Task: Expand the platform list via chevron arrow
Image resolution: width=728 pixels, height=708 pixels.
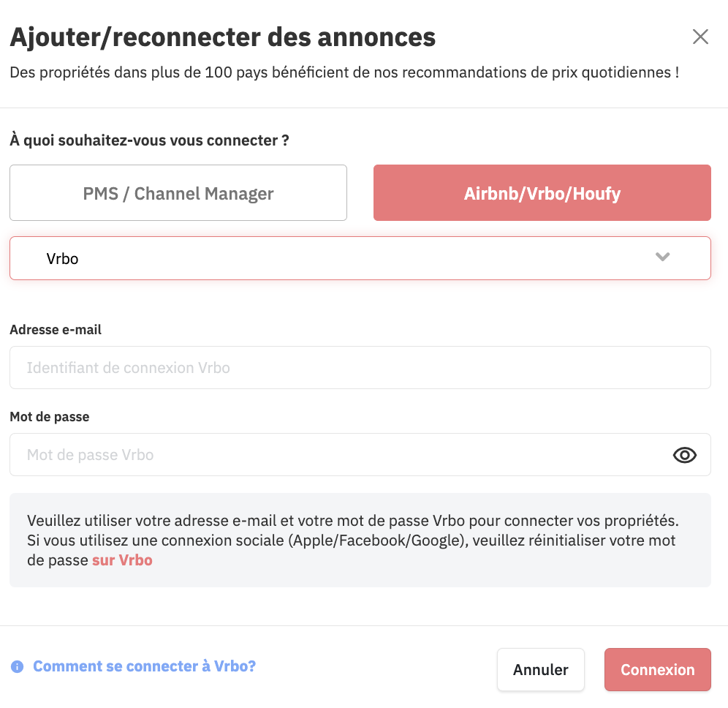Action: tap(662, 257)
